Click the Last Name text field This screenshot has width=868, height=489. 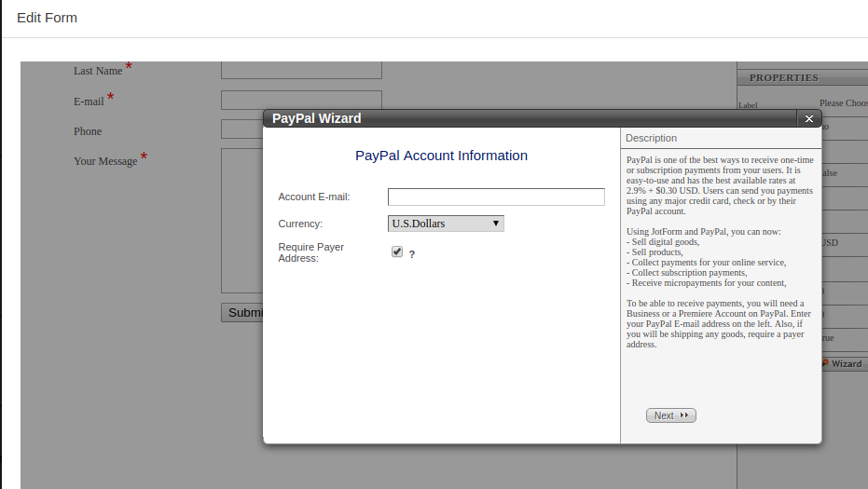click(x=301, y=70)
